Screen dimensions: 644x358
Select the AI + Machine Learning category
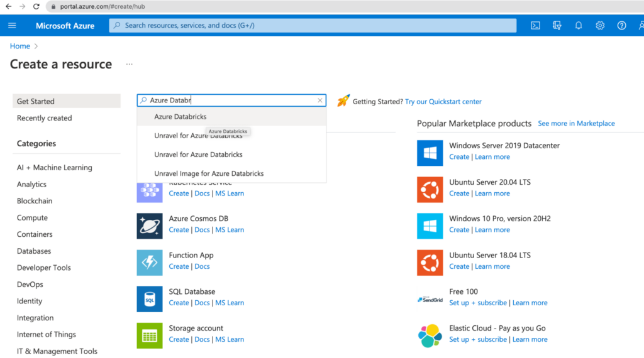pyautogui.click(x=54, y=168)
